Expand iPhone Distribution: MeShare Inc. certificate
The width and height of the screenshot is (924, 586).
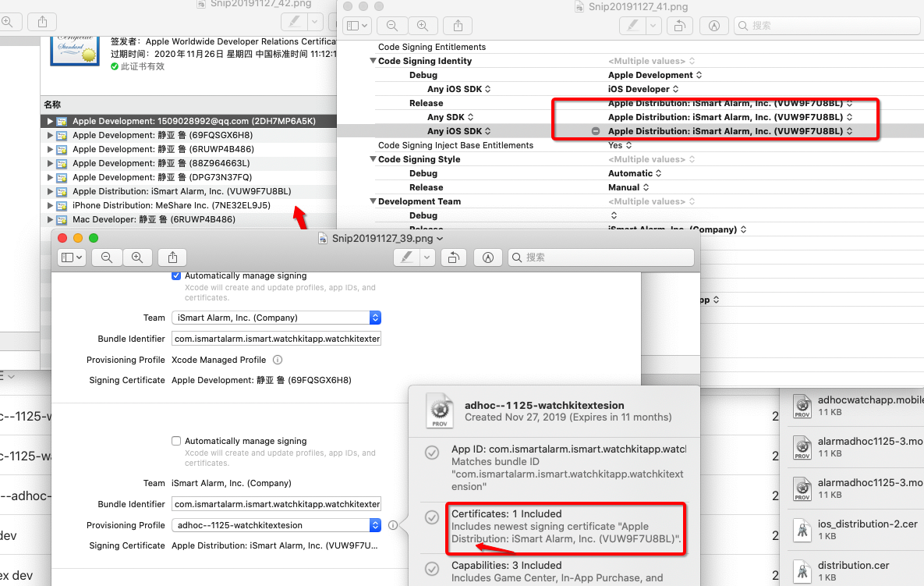click(x=50, y=205)
